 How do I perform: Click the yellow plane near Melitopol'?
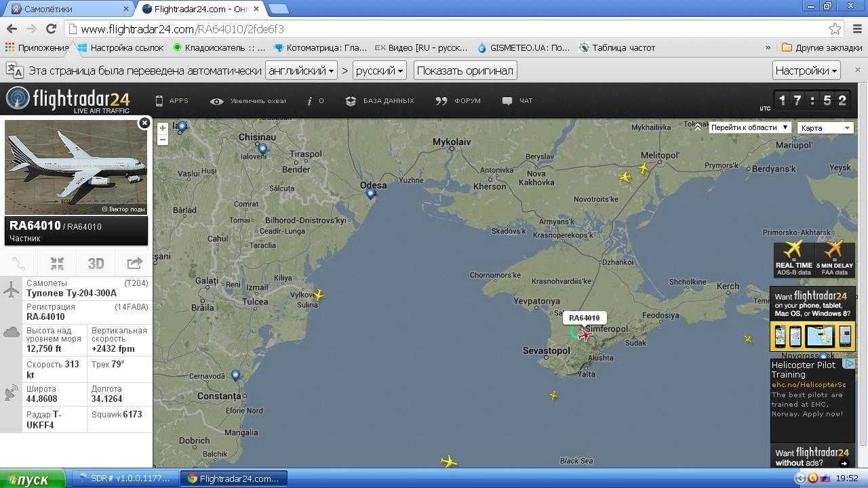[x=644, y=168]
